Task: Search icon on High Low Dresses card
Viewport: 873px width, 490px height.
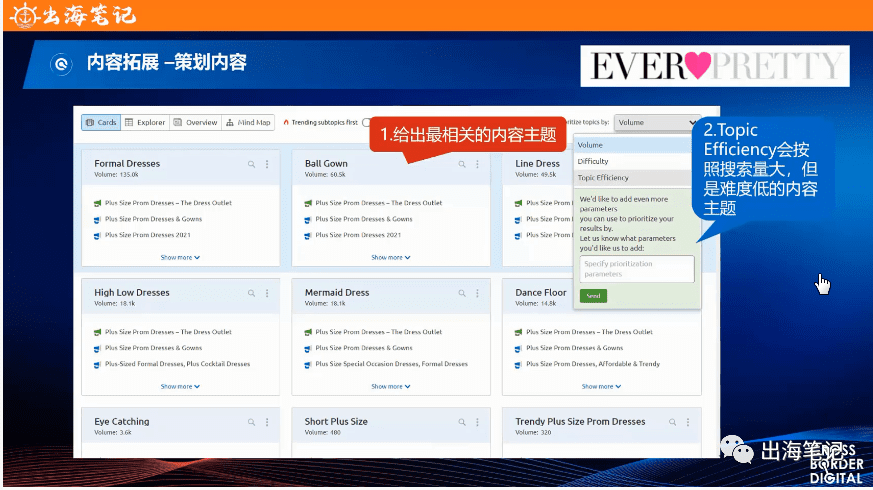Action: point(252,293)
